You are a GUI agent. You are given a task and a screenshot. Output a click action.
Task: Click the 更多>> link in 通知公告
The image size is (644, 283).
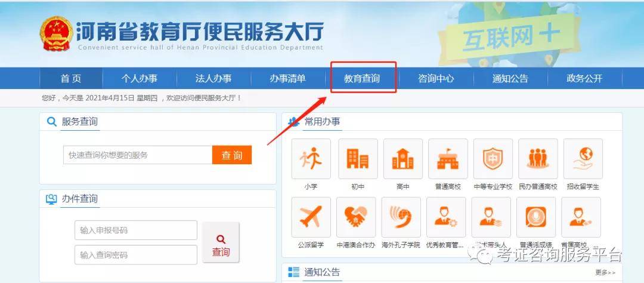(605, 273)
